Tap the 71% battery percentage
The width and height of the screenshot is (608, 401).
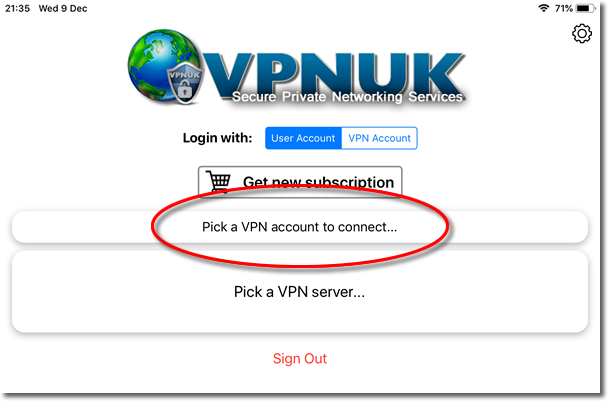pyautogui.click(x=563, y=8)
